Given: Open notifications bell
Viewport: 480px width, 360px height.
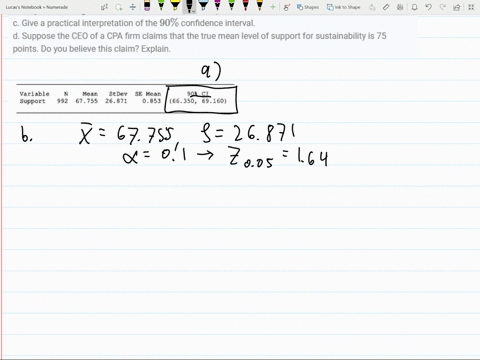Looking at the screenshot, I should (x=414, y=7).
